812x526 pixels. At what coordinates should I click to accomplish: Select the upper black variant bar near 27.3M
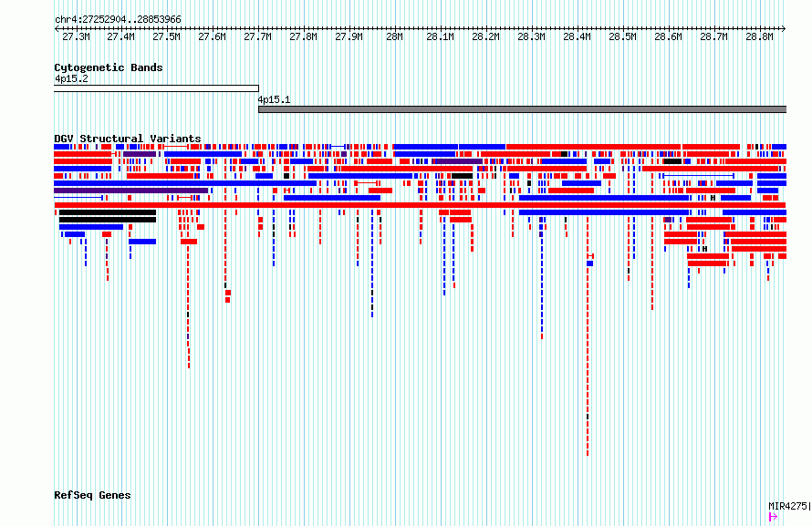[108, 212]
